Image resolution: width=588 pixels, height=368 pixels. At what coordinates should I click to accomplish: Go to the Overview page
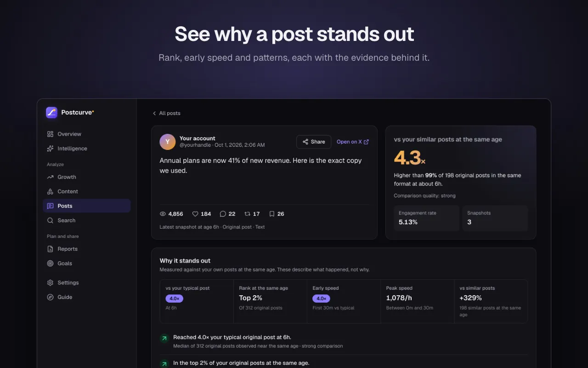[87, 134]
